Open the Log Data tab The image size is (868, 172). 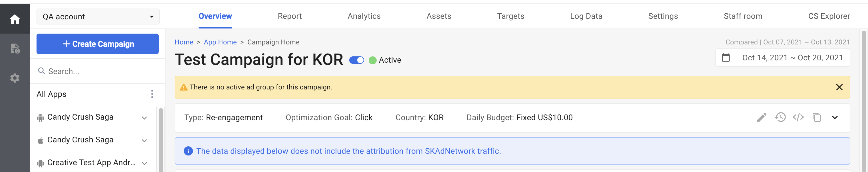586,16
